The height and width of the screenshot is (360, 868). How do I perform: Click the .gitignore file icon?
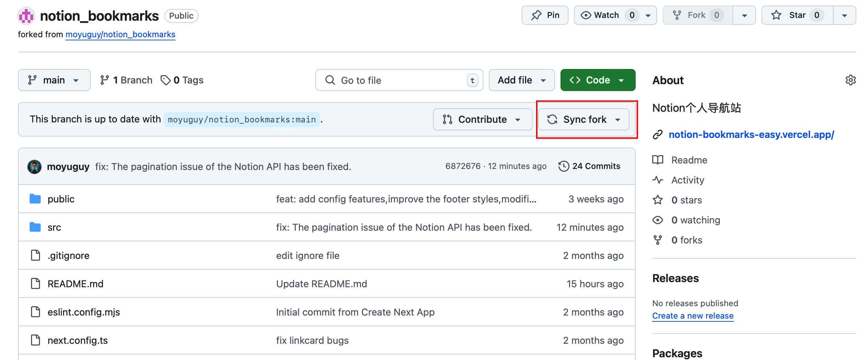pos(36,256)
